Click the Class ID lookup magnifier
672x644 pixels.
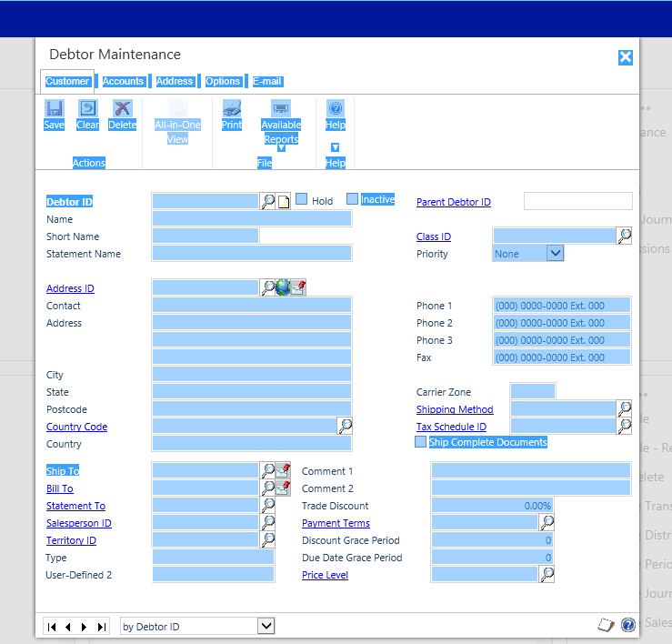625,236
